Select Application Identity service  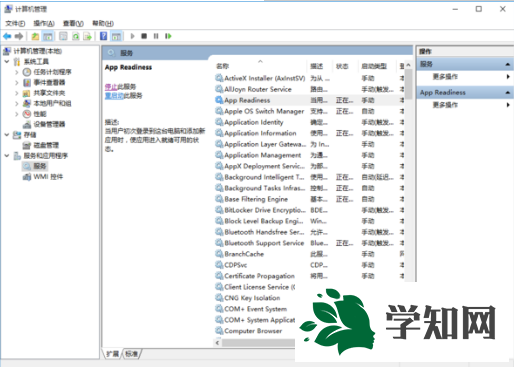pyautogui.click(x=309, y=122)
